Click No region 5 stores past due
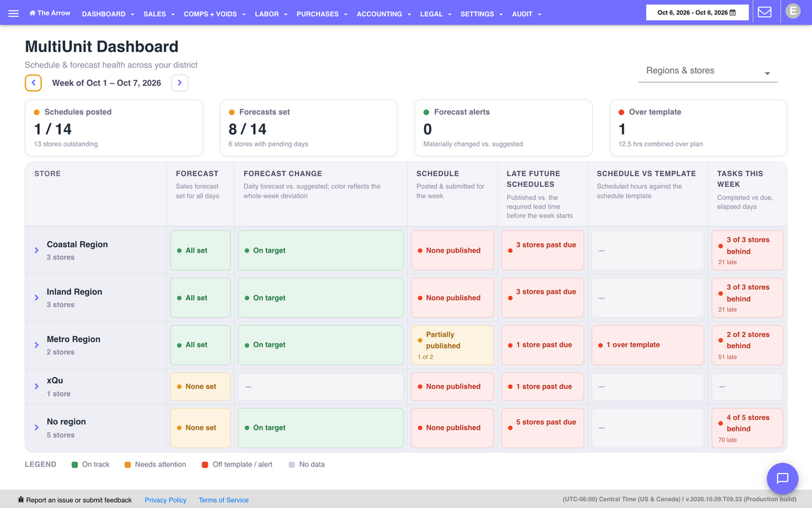The image size is (812, 508). (543, 427)
